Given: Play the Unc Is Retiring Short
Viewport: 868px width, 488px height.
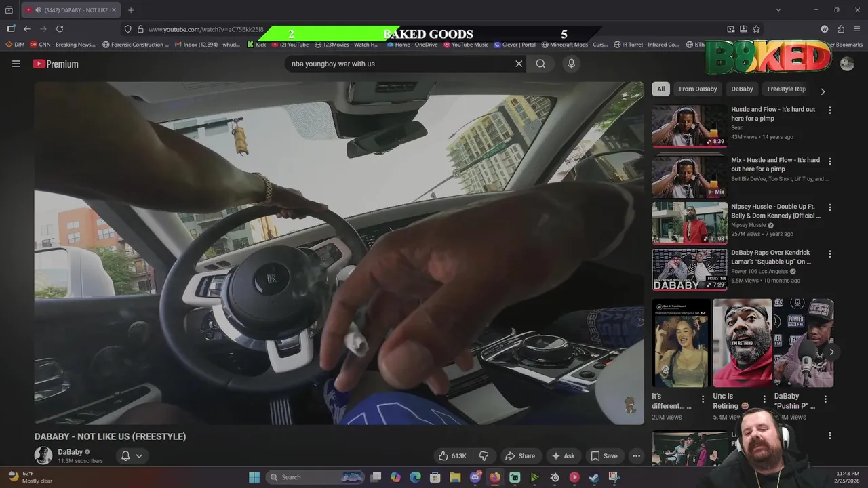Looking at the screenshot, I should pos(743,343).
